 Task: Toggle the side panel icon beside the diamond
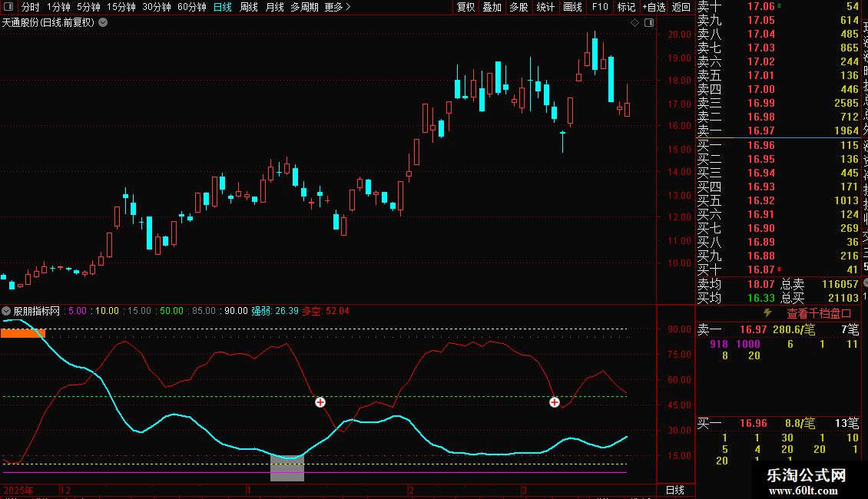[648, 23]
